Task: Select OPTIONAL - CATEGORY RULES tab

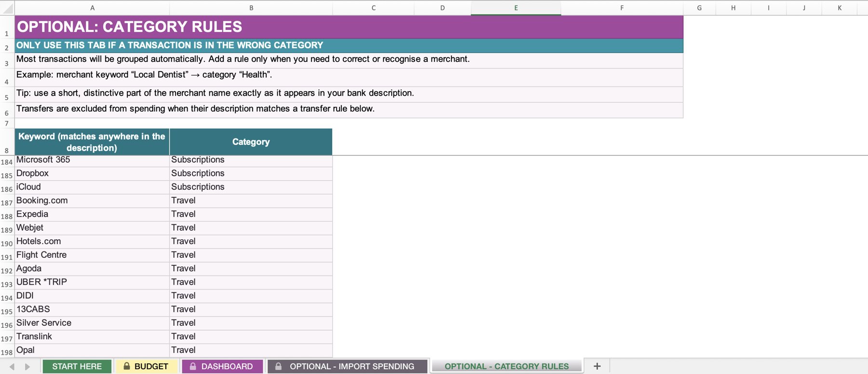Action: tap(507, 366)
